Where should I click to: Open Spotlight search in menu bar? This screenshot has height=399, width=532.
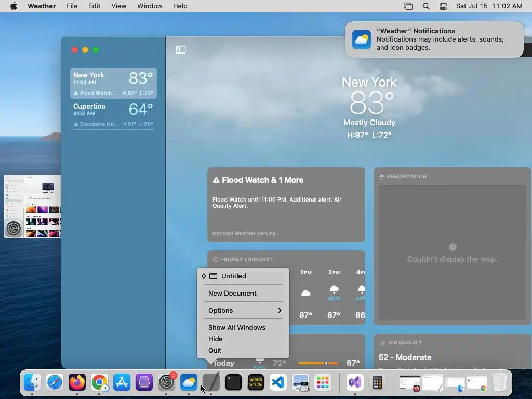tap(426, 6)
